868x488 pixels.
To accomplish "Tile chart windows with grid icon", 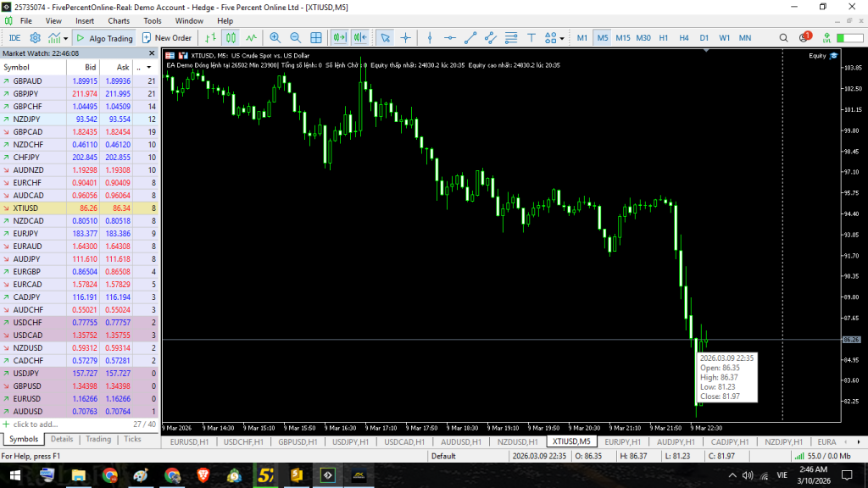I will point(316,37).
